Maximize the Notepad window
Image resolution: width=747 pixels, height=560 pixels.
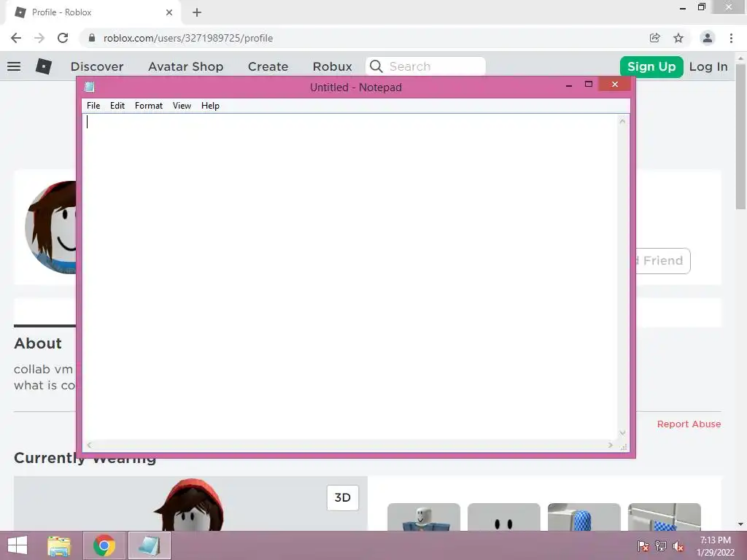(589, 85)
